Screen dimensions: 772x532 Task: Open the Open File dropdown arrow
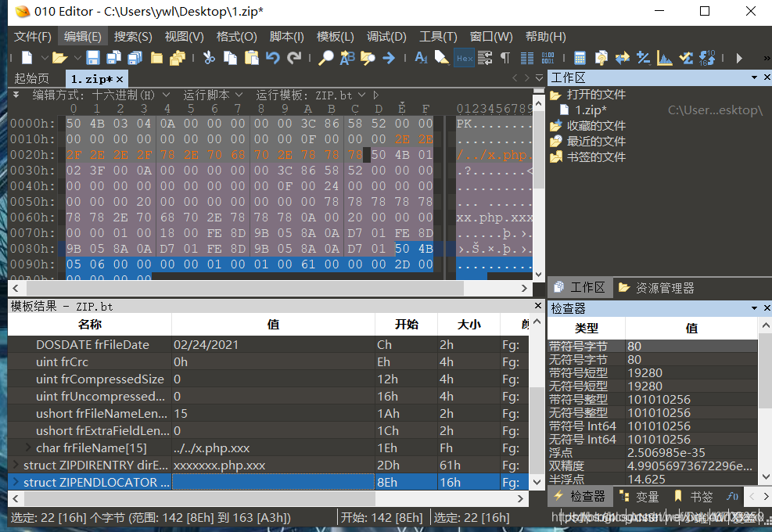pyautogui.click(x=77, y=58)
